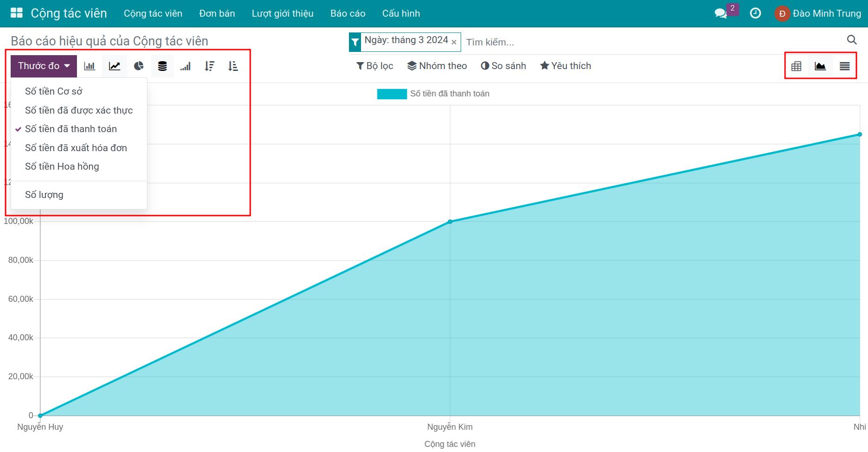The height and width of the screenshot is (452, 868).
Task: Switch to graph view
Action: (820, 66)
